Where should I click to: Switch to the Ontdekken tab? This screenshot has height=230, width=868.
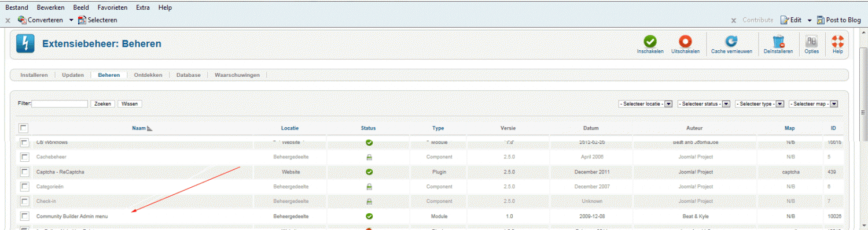(x=148, y=75)
